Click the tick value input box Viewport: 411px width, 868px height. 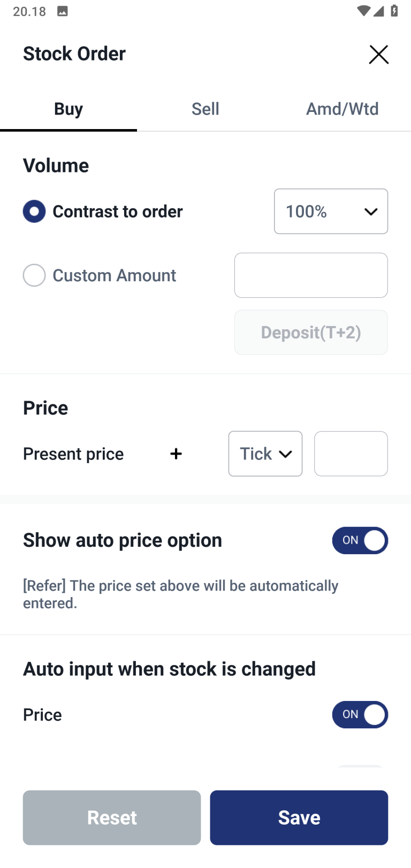tap(351, 454)
